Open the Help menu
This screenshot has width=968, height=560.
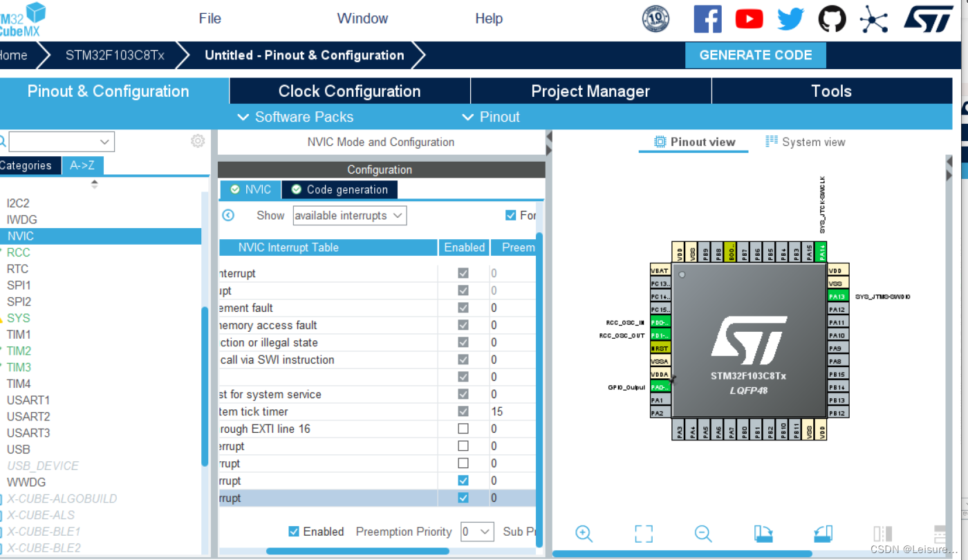[x=489, y=19]
